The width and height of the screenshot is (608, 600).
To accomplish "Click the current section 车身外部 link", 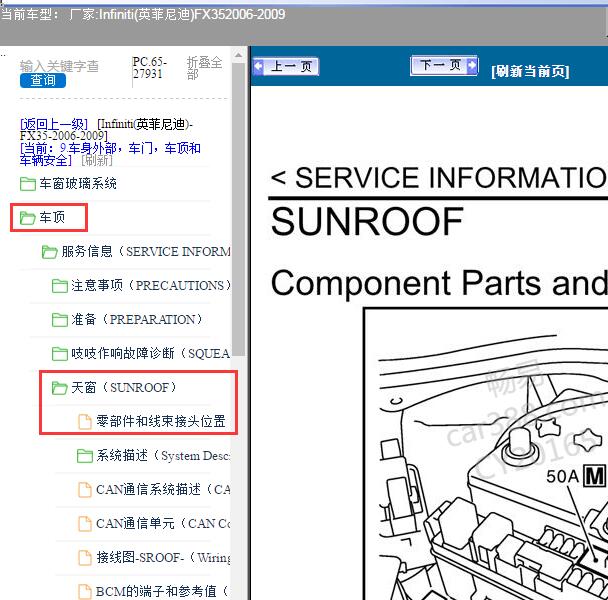I will point(110,154).
